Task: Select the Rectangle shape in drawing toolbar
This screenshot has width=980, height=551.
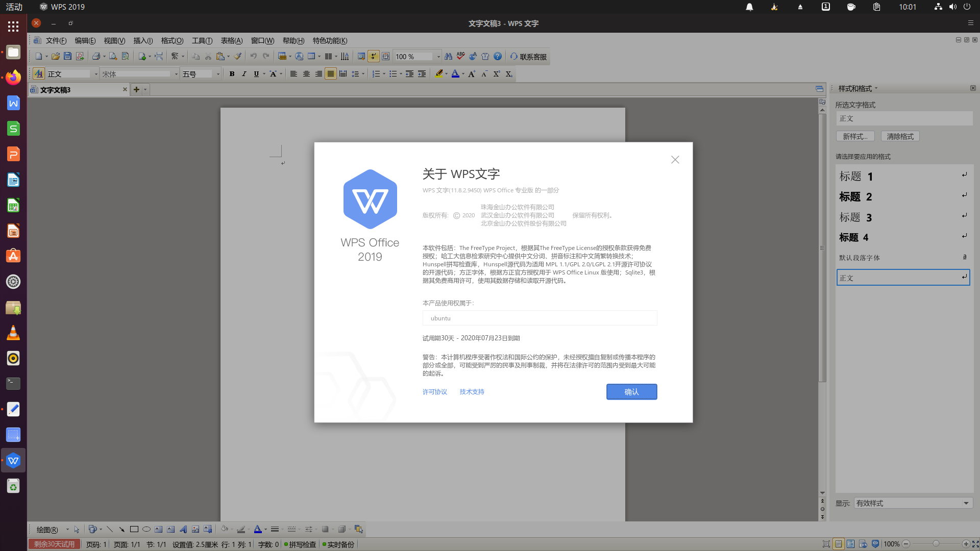Action: [x=134, y=529]
